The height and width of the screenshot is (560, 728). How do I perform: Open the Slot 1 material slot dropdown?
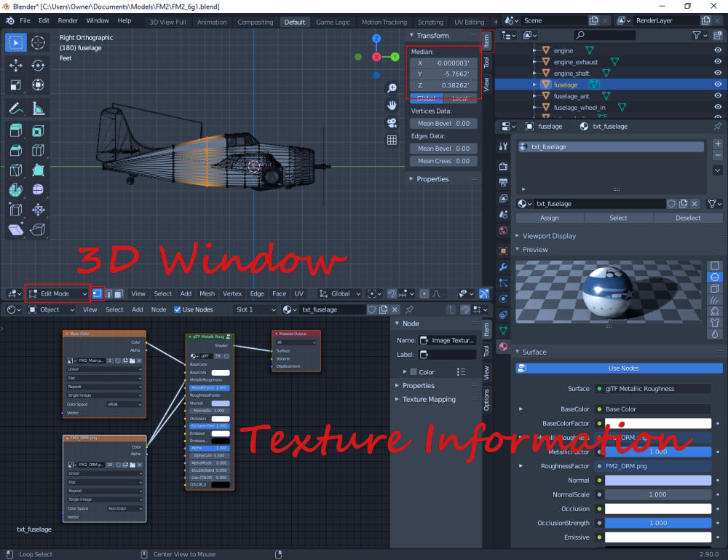[x=255, y=309]
